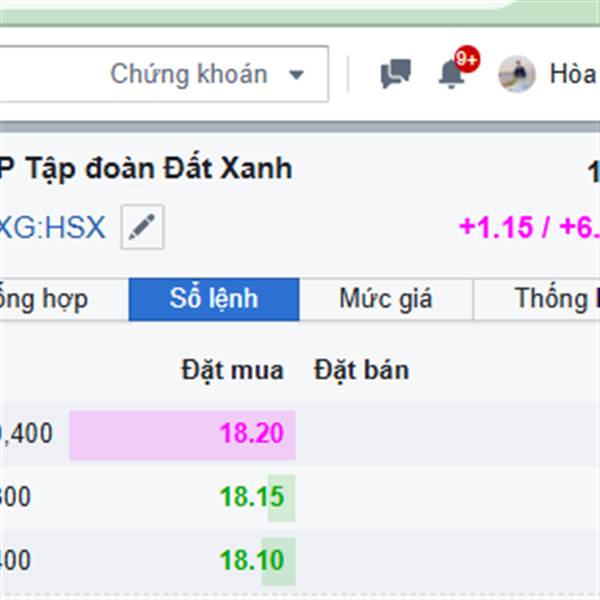Expand the Chứng khoán dropdown arrow
600x600 pixels.
(296, 74)
